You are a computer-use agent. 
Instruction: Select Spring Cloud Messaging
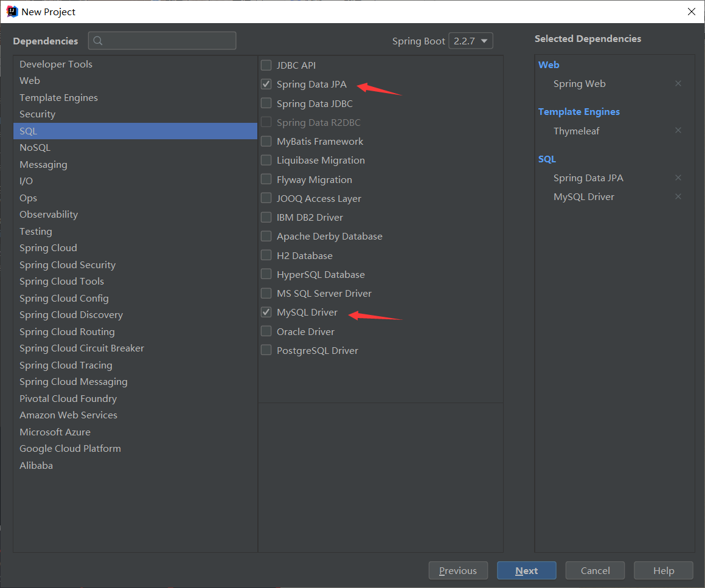135,382
